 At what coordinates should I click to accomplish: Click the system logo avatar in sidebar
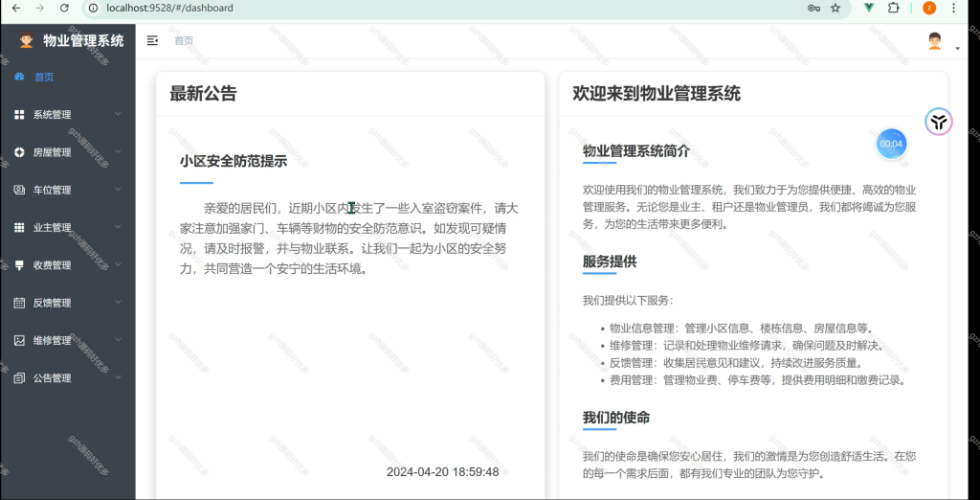coord(26,40)
